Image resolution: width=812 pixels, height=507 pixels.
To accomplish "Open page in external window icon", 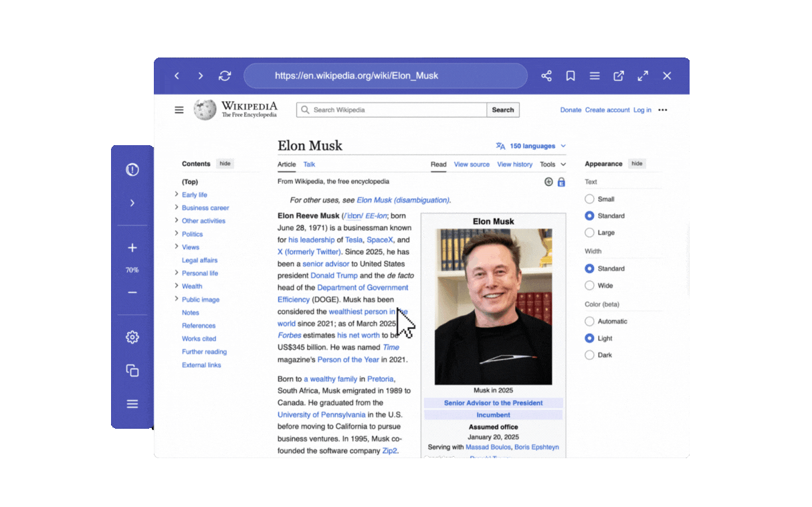I will click(x=619, y=76).
